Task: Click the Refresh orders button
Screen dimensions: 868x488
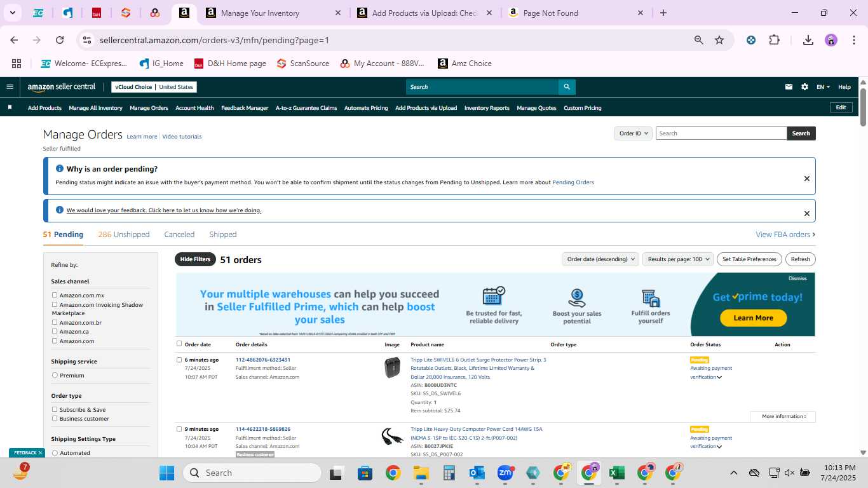Action: (x=801, y=259)
